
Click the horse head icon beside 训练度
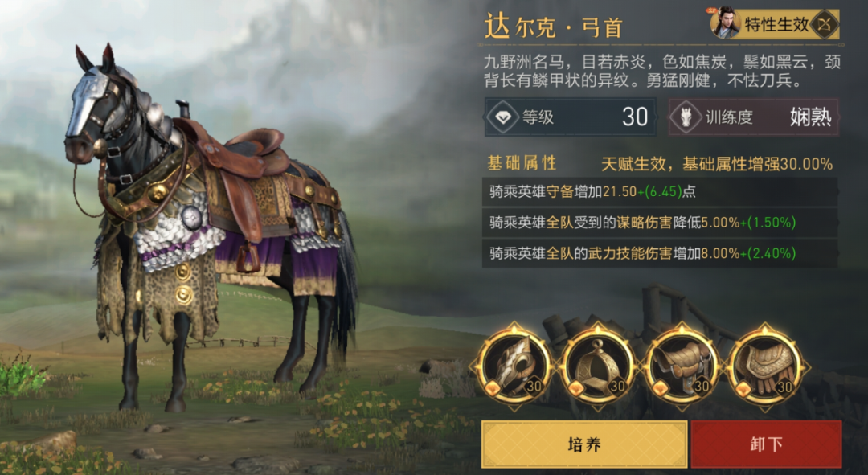coord(686,117)
